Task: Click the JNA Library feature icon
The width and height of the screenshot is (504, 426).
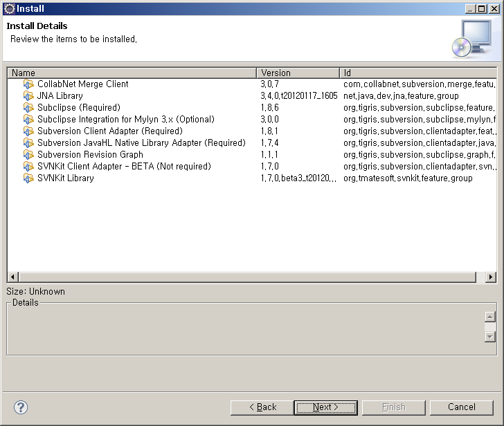Action: [28, 96]
